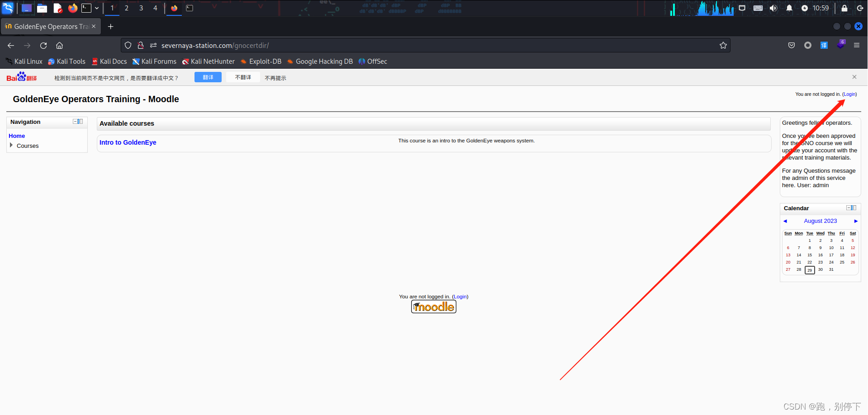Go back to the previous page
The width and height of the screenshot is (868, 415).
tap(11, 45)
